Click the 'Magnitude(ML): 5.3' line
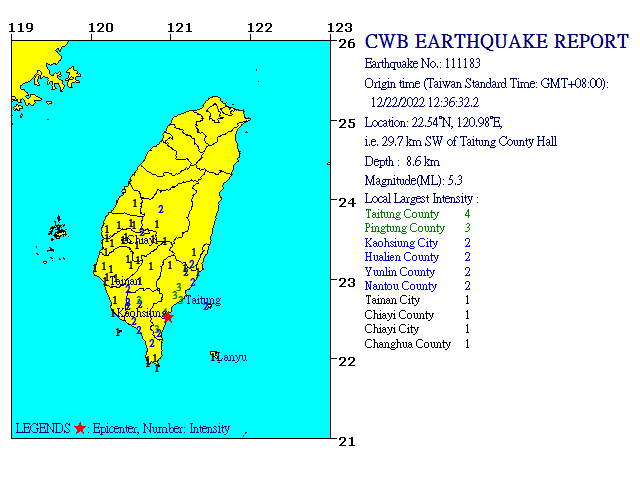Screen dimensions: 640x480 point(413,180)
